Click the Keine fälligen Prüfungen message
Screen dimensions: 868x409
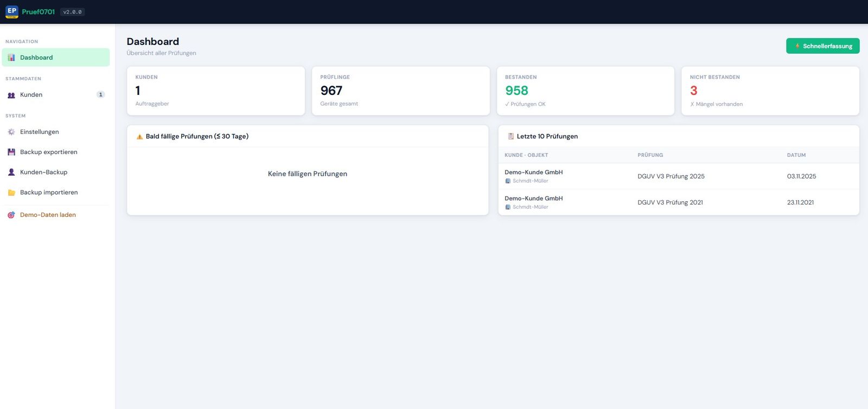(x=308, y=174)
